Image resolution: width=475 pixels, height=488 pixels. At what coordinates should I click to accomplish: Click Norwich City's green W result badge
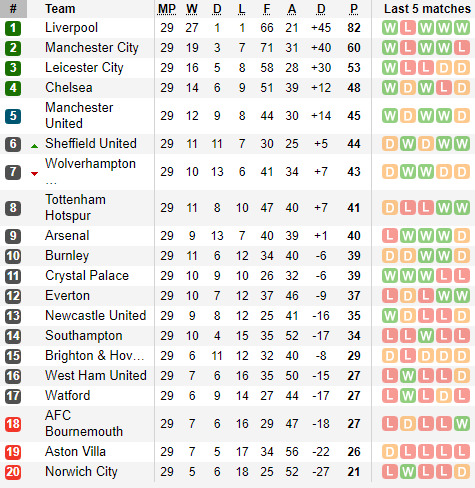click(408, 472)
